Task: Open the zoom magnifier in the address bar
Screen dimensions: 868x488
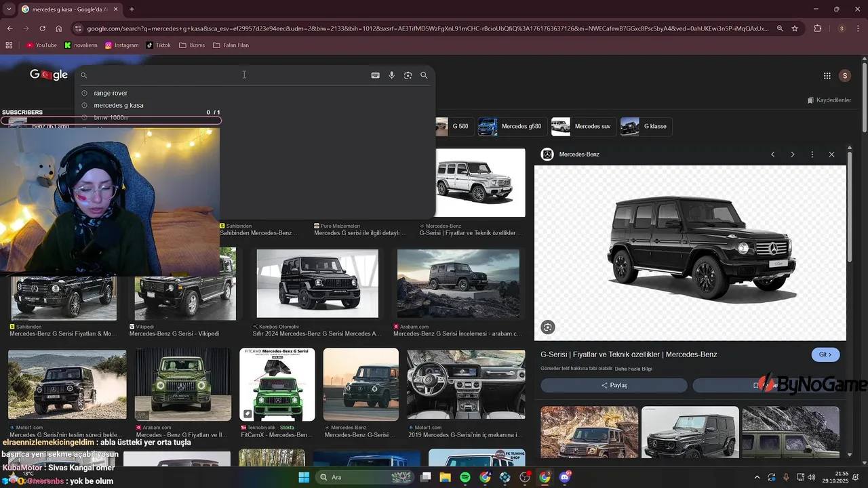Action: 780,28
